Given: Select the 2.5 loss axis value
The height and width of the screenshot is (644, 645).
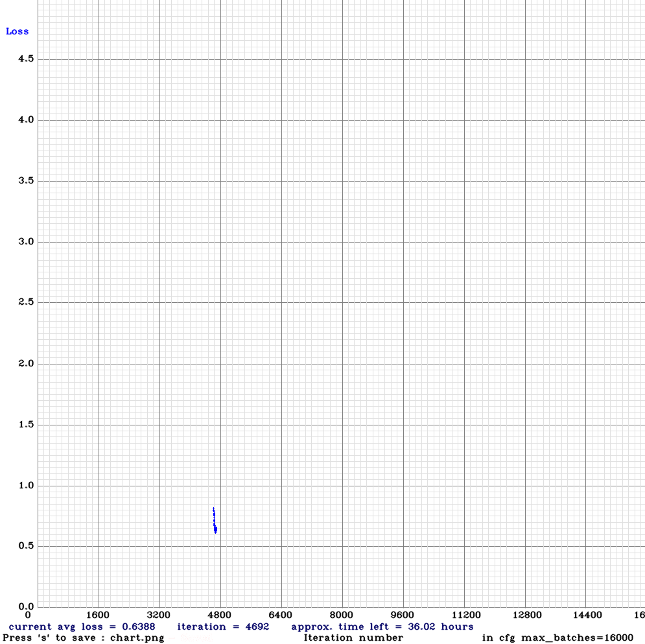Looking at the screenshot, I should pos(26,302).
